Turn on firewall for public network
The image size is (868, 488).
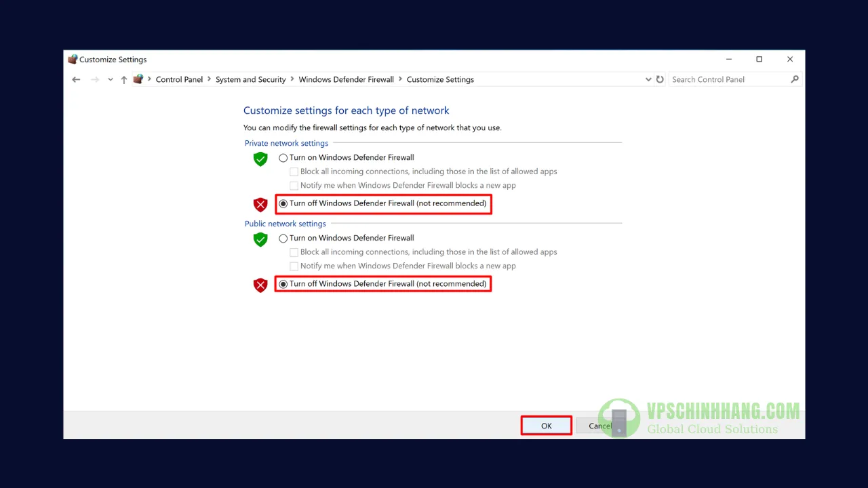[283, 239]
